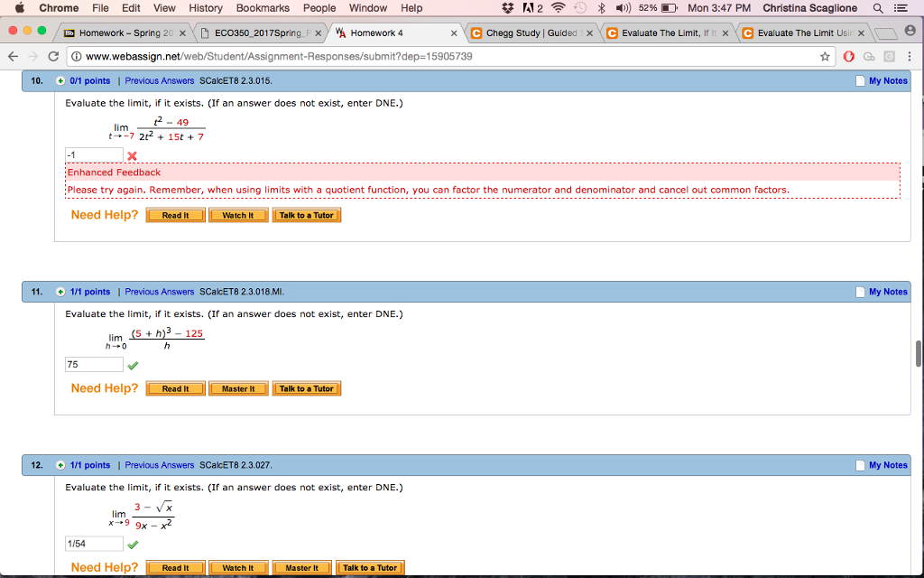Click the Bluetooth menu bar icon
Image resolution: width=924 pixels, height=578 pixels.
(x=601, y=7)
